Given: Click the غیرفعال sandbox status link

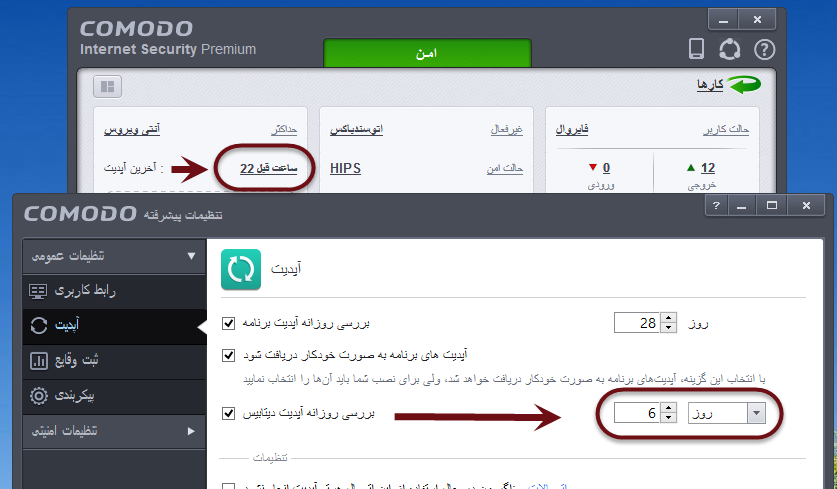Looking at the screenshot, I should click(507, 129).
